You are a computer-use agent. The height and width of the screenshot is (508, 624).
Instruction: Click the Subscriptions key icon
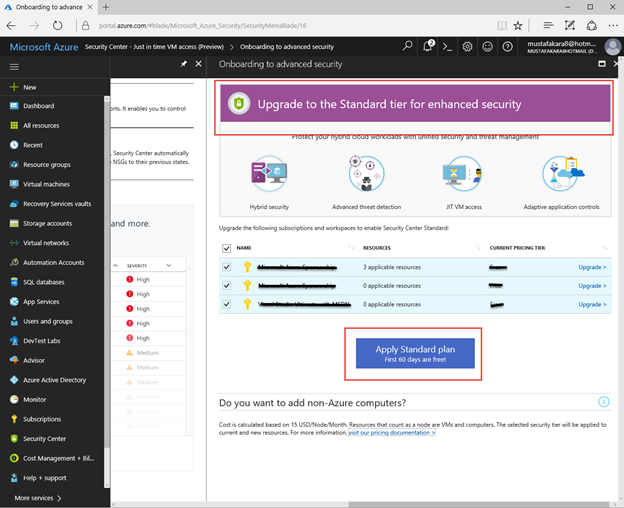tap(14, 419)
